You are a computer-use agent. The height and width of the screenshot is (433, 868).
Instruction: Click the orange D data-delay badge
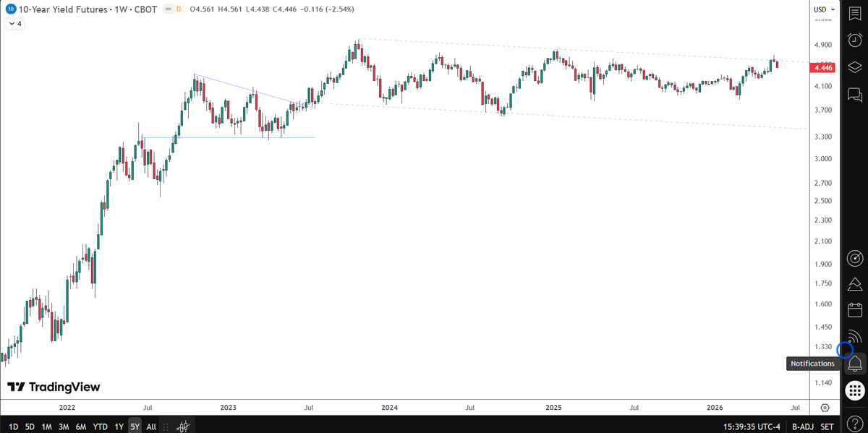pos(180,9)
